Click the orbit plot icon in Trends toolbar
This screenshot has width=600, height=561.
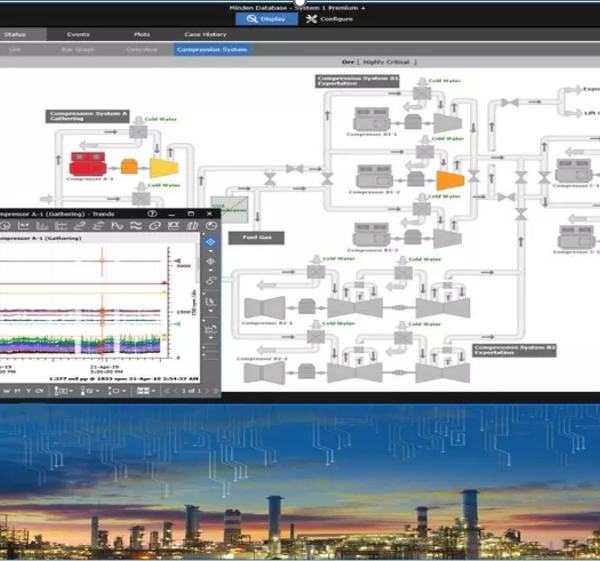155,227
